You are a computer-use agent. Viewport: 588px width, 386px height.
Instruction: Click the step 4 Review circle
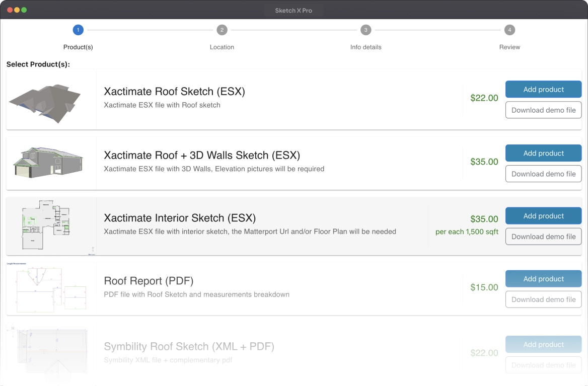pos(509,30)
